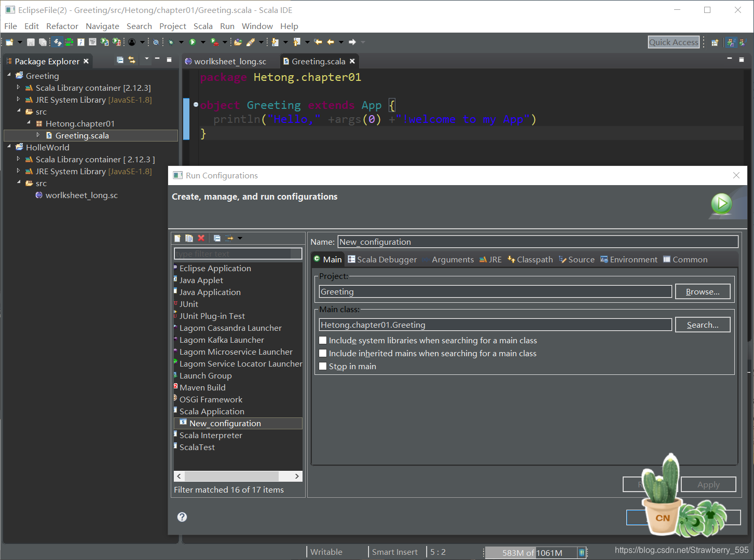Toggle Link with Editor in Package Explorer
This screenshot has width=754, height=560.
click(132, 60)
